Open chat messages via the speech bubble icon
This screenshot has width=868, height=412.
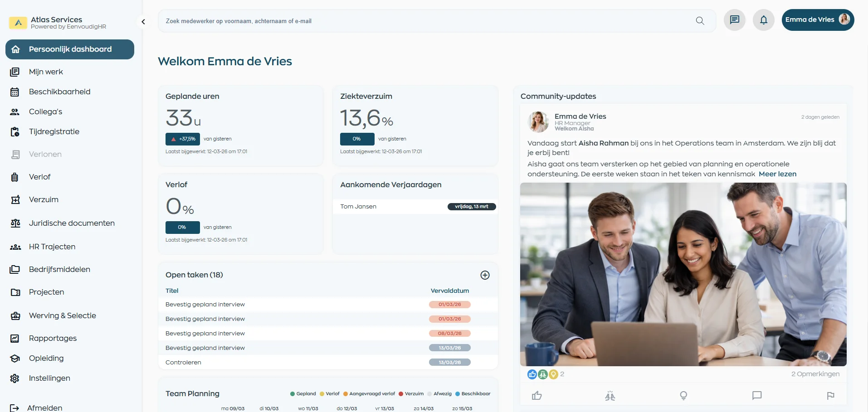coord(734,20)
